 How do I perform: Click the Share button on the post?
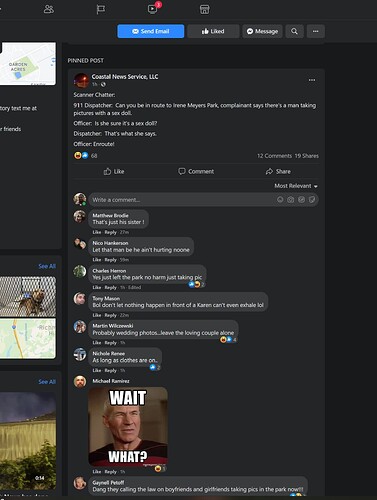point(278,171)
